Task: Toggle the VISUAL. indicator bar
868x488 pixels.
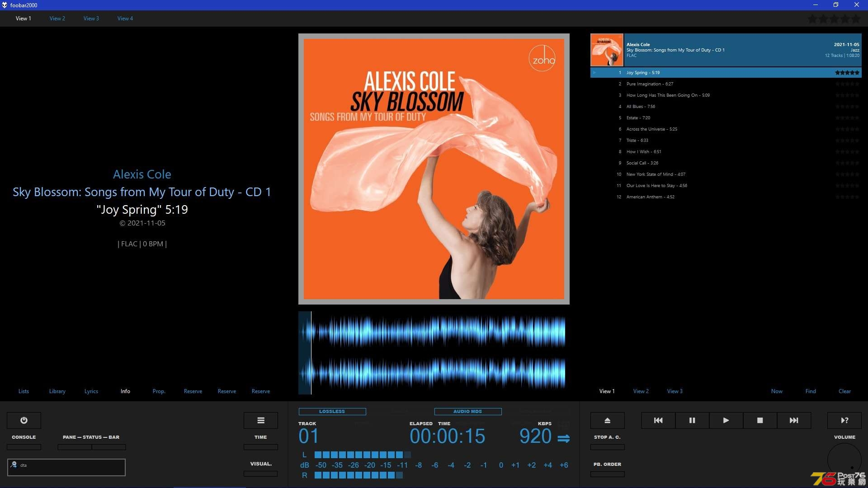Action: click(x=261, y=474)
